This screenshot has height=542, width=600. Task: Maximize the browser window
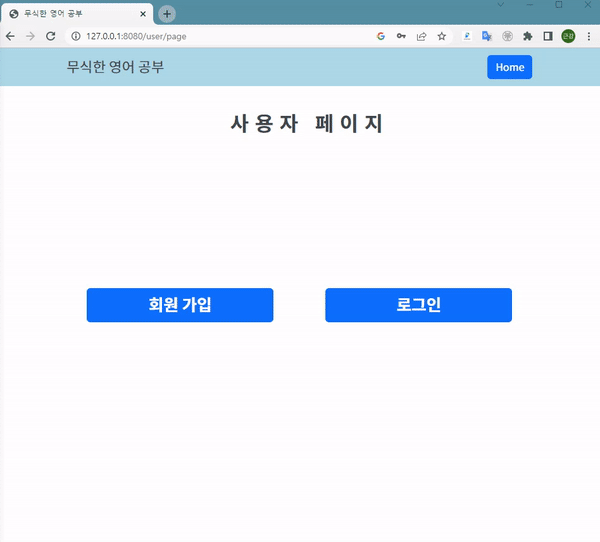click(559, 5)
